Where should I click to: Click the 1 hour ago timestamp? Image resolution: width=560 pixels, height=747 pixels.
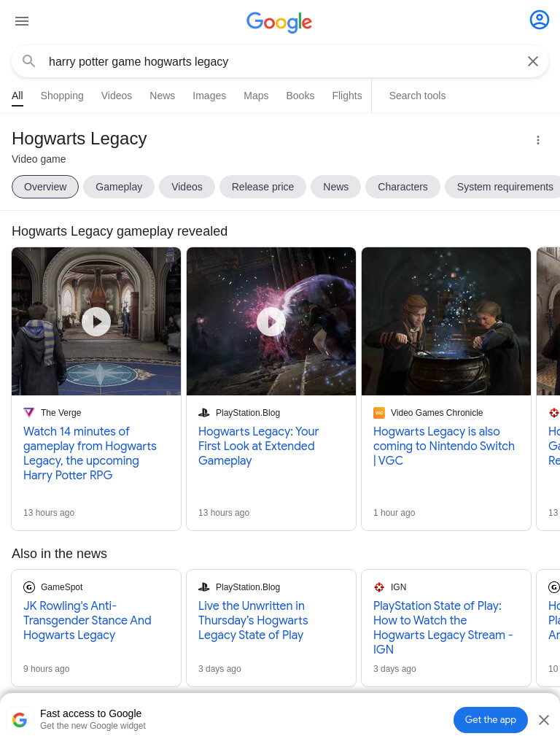(x=394, y=513)
